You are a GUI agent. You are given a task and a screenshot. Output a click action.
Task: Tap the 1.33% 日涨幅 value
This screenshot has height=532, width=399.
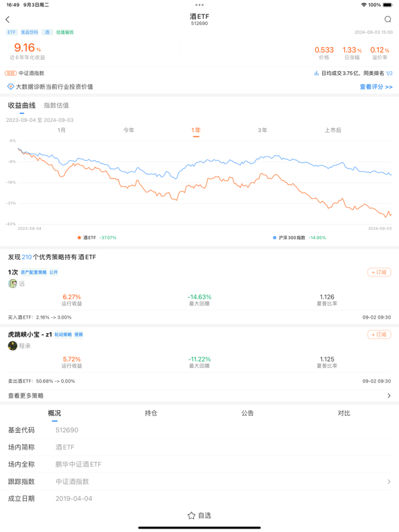click(352, 50)
